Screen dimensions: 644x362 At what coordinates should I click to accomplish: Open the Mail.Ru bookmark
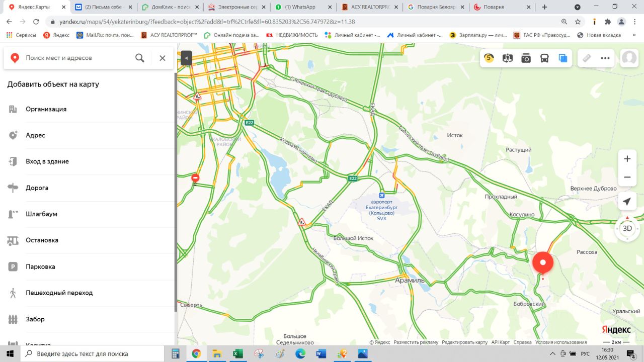point(105,35)
